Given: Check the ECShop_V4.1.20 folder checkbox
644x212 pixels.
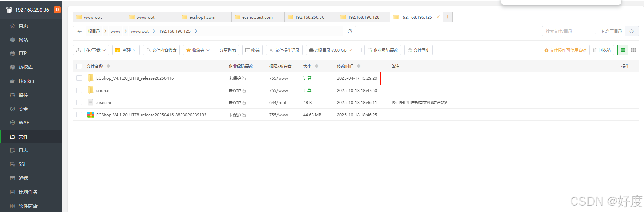Looking at the screenshot, I should 79,78.
